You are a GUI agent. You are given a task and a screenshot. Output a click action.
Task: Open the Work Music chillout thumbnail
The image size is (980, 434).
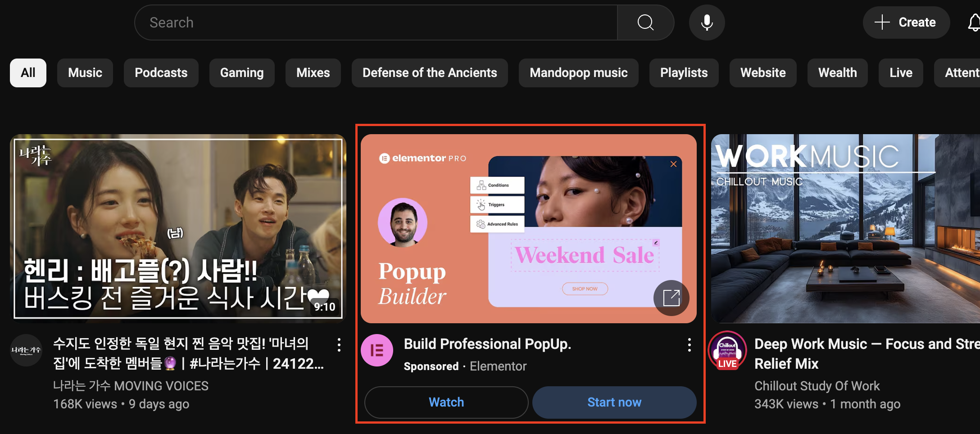[x=845, y=228]
